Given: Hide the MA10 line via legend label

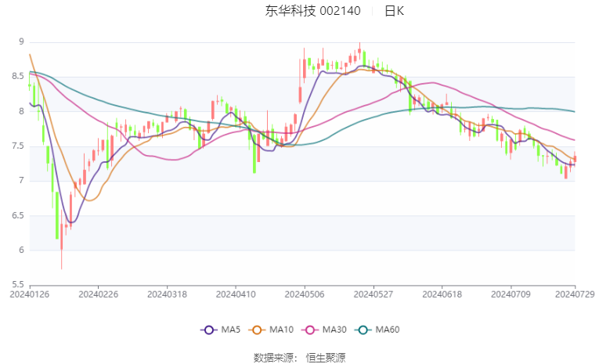Looking at the screenshot, I should pos(282,330).
